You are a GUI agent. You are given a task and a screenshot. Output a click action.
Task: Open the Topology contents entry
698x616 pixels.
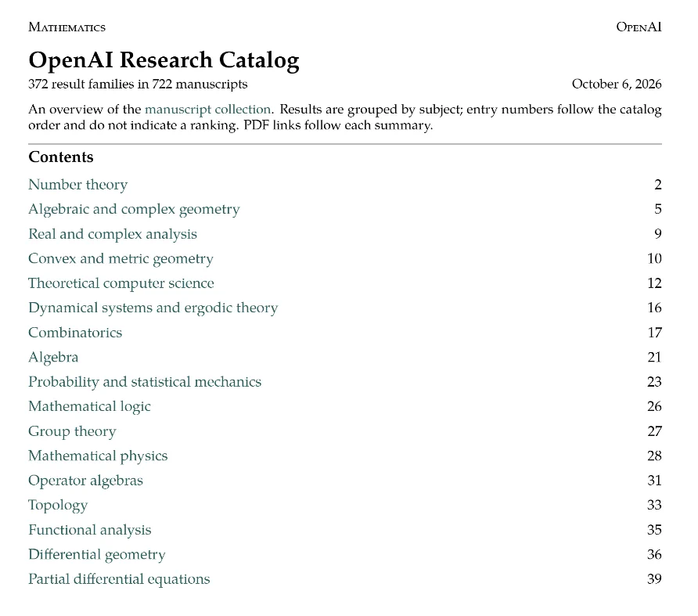pos(58,505)
